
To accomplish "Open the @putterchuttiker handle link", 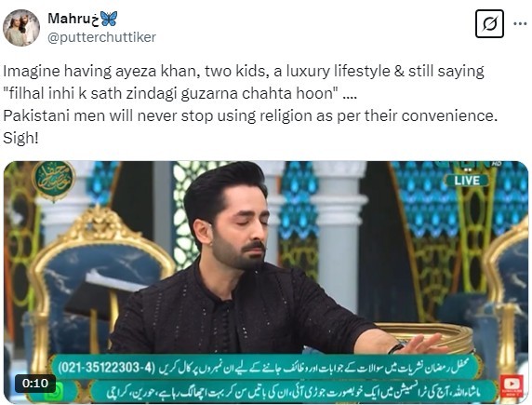I will [101, 37].
